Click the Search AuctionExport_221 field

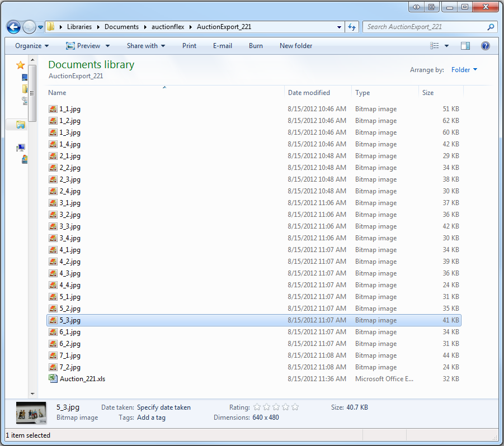[425, 27]
